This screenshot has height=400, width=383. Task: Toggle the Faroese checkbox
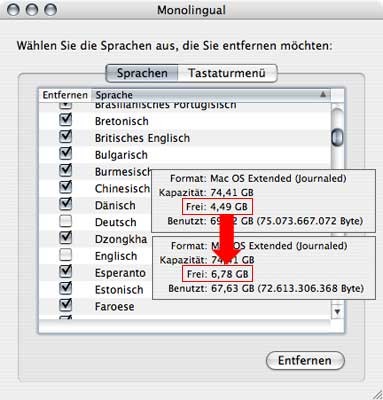pos(66,305)
